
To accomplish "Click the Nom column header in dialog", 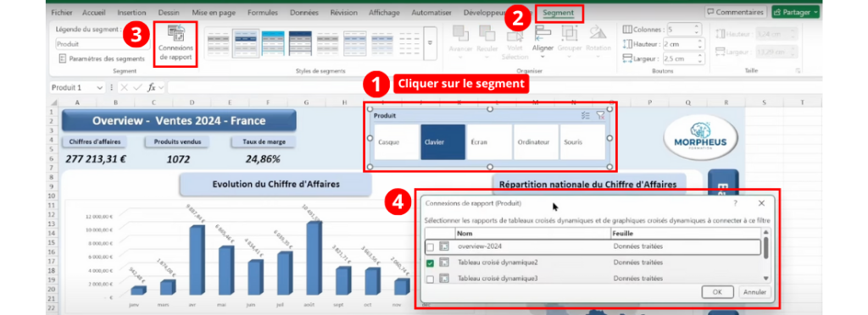I will click(x=533, y=233).
